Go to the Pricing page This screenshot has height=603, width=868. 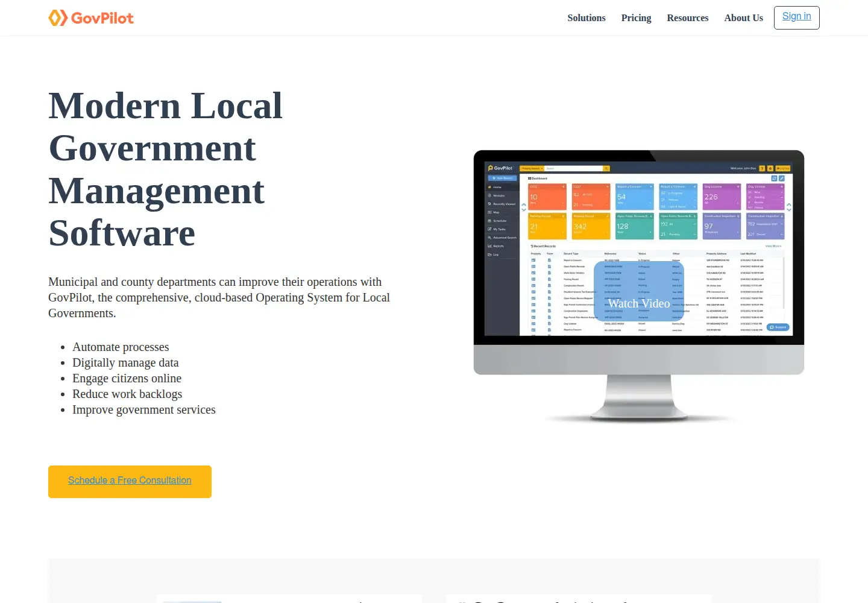coord(636,18)
